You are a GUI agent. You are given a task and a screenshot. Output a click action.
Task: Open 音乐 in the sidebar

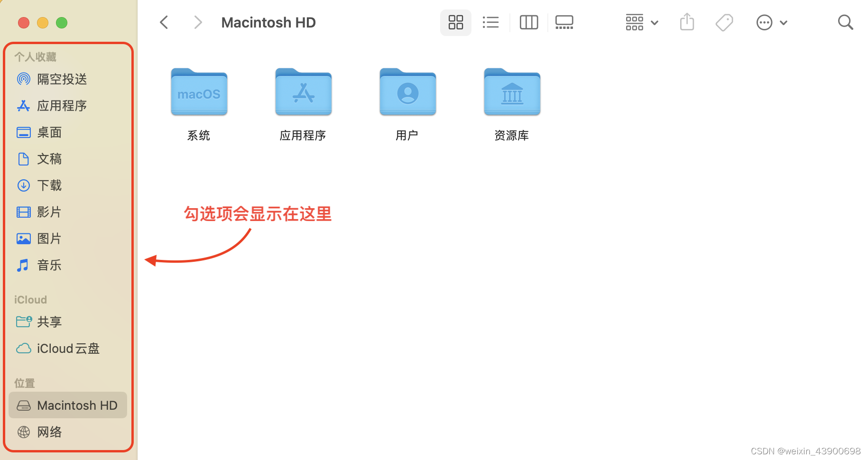click(68, 265)
